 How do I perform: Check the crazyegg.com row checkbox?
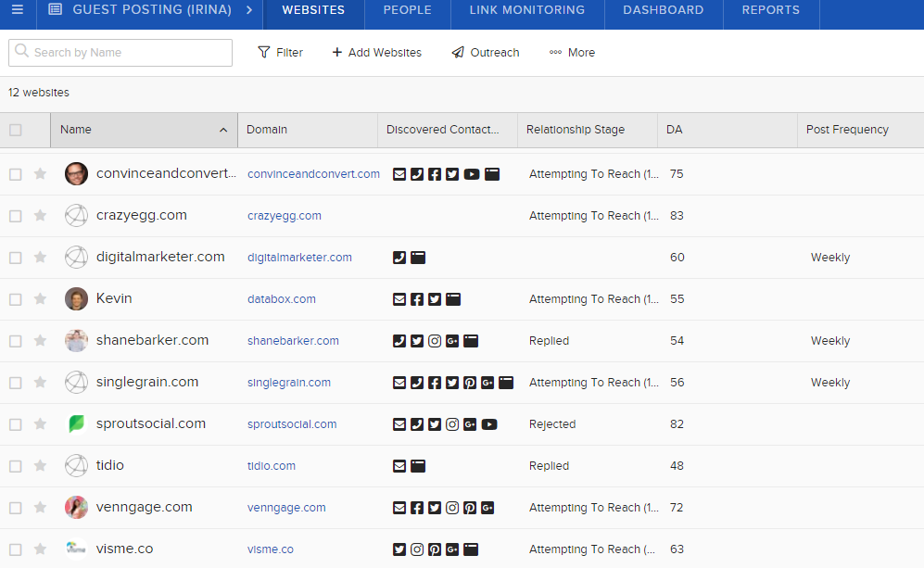coord(16,216)
